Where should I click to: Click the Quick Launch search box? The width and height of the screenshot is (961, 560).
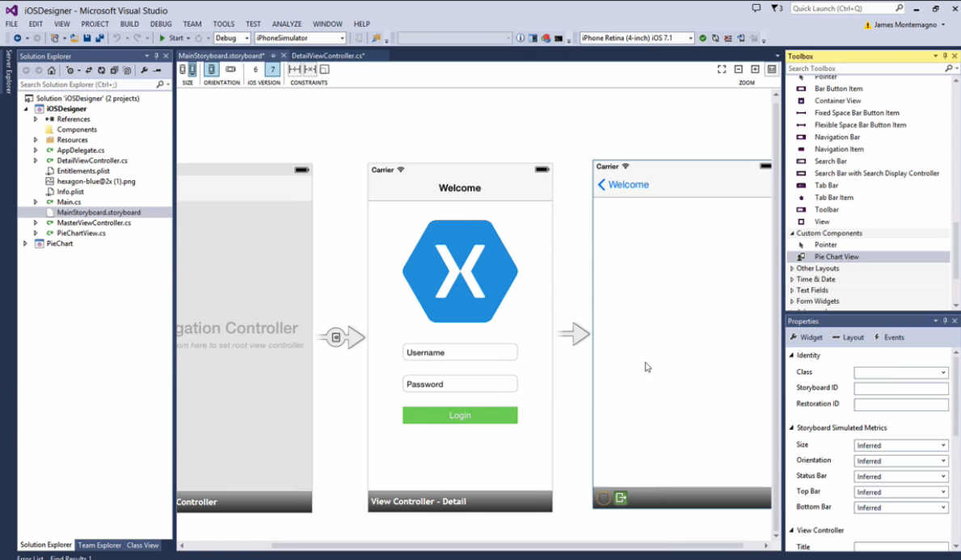coord(848,8)
